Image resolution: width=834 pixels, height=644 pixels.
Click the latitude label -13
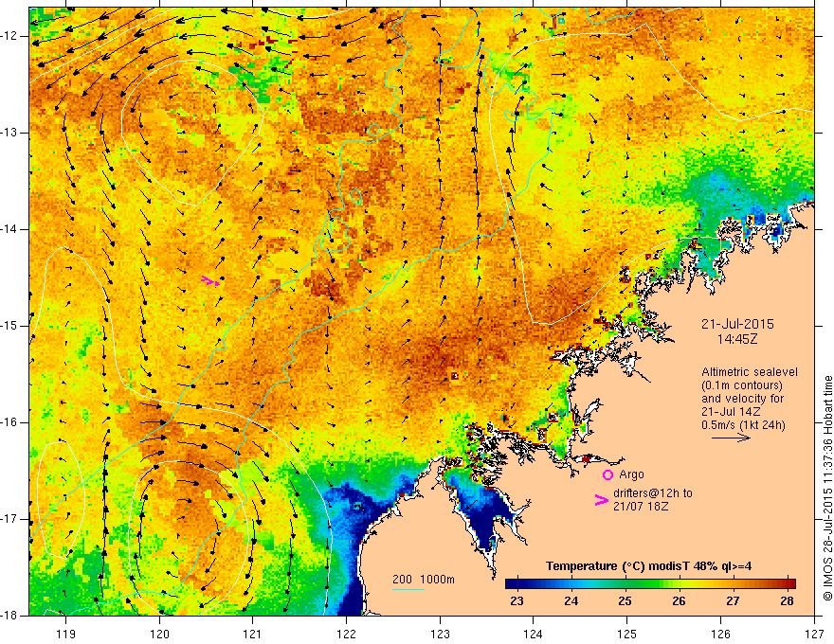click(10, 133)
